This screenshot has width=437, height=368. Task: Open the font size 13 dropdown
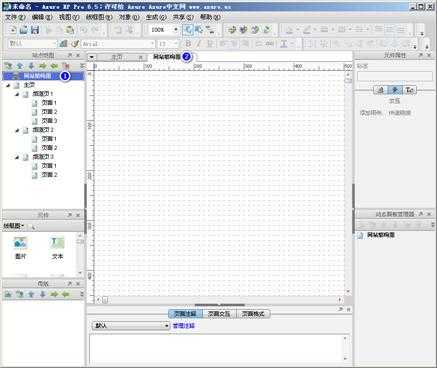[175, 44]
